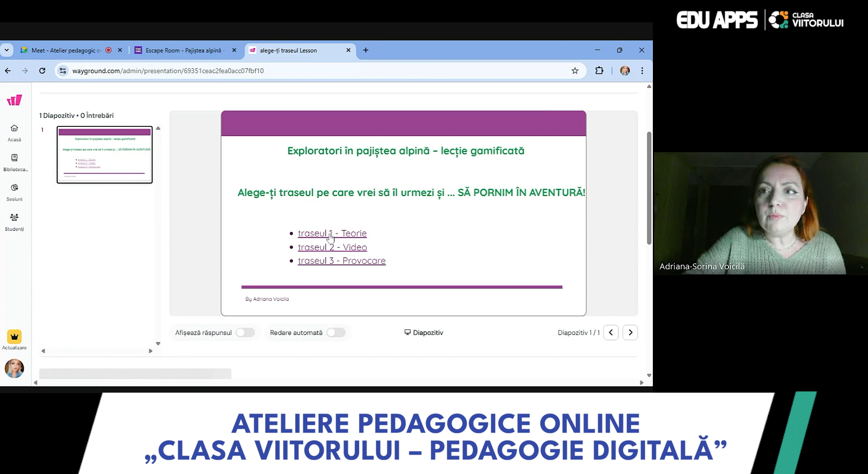Reload the current page

click(x=42, y=71)
